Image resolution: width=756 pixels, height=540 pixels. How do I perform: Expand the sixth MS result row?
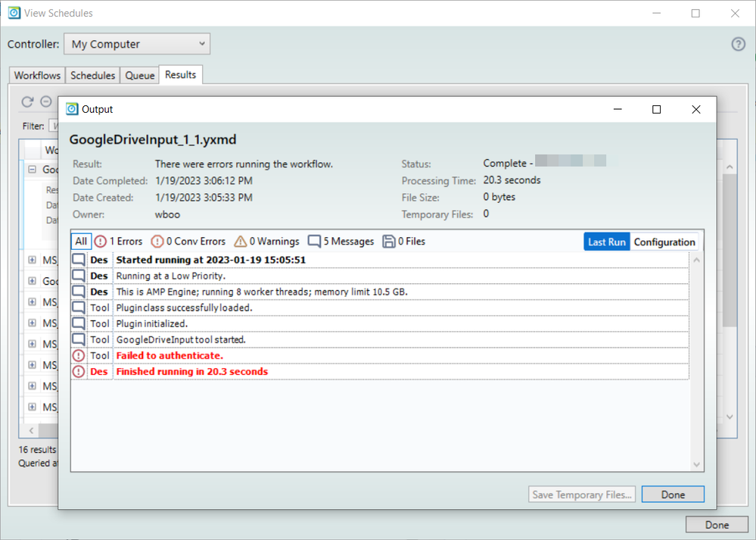(32, 385)
